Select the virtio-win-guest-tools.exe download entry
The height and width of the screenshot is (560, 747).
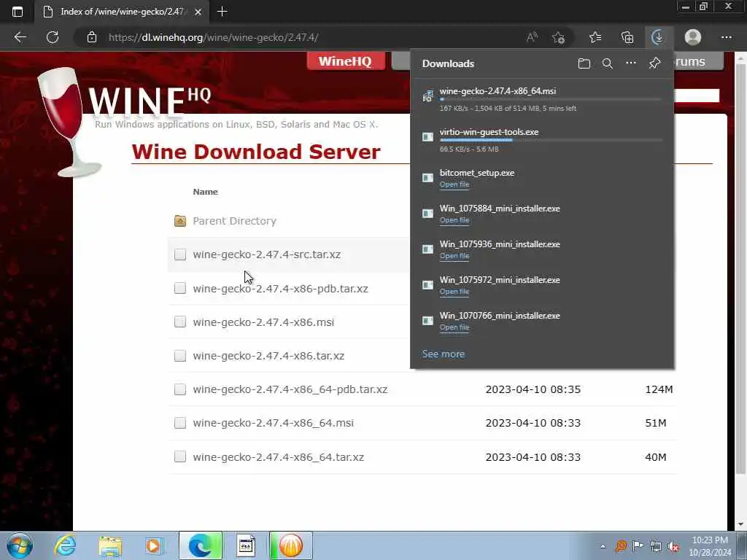point(542,140)
